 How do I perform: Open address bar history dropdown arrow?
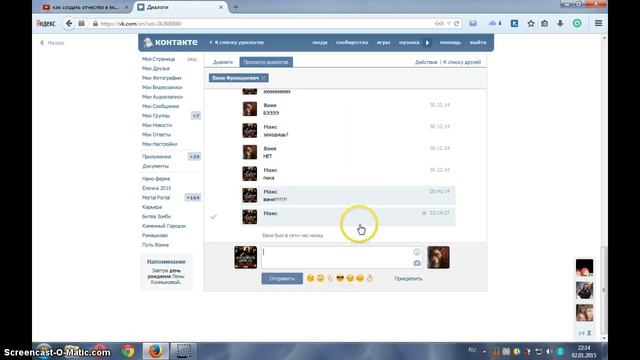pos(449,24)
